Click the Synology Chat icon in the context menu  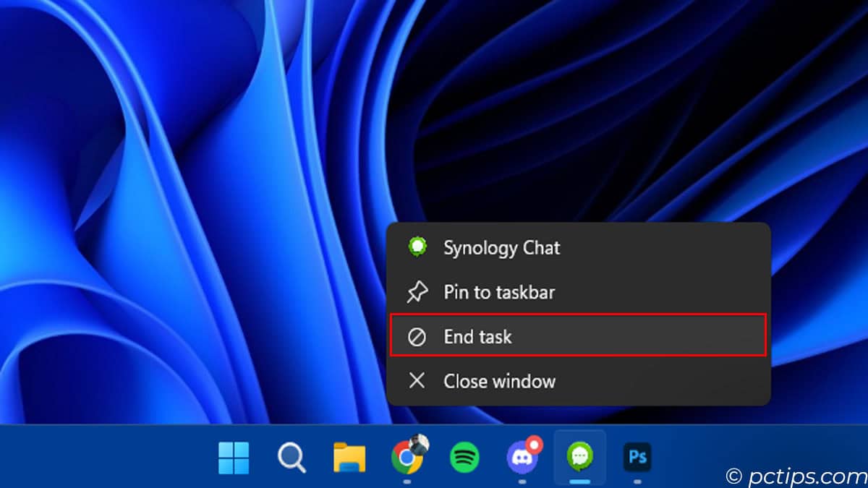pos(417,247)
